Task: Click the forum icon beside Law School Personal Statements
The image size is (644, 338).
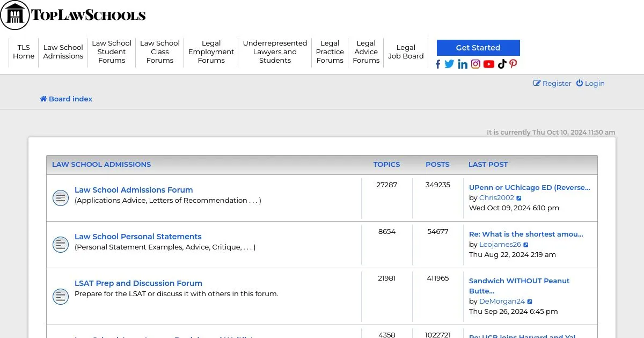Action: [61, 245]
